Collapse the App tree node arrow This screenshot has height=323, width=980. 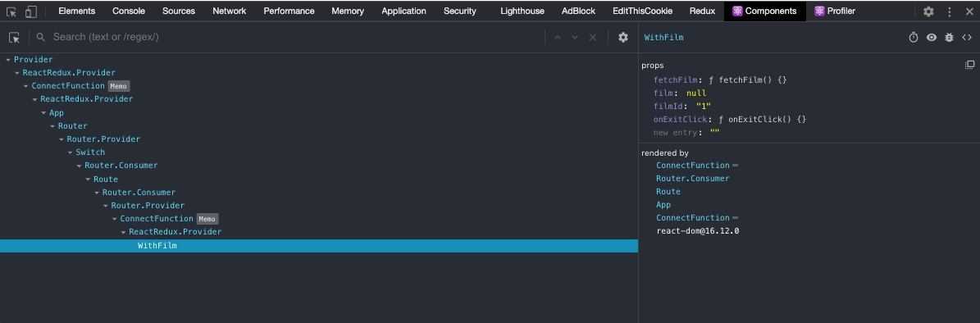(x=44, y=113)
